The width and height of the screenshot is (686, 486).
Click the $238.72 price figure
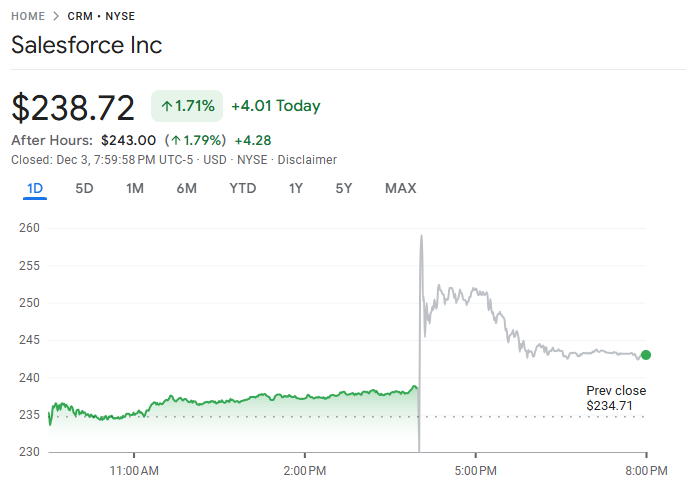tap(73, 106)
